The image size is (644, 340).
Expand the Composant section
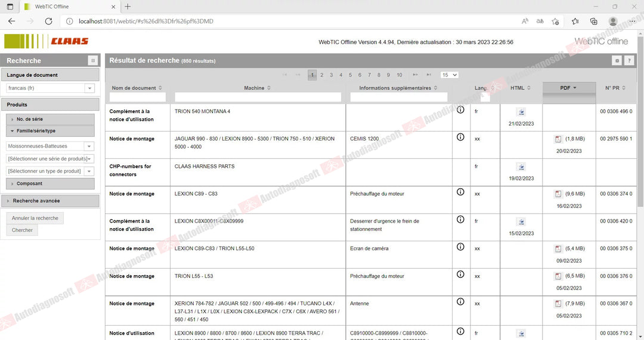[x=50, y=184]
